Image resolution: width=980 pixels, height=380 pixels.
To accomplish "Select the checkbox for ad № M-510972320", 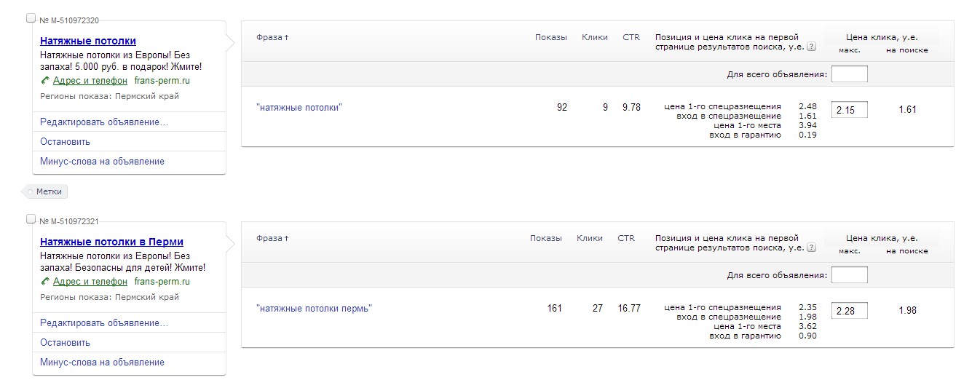I will 31,18.
